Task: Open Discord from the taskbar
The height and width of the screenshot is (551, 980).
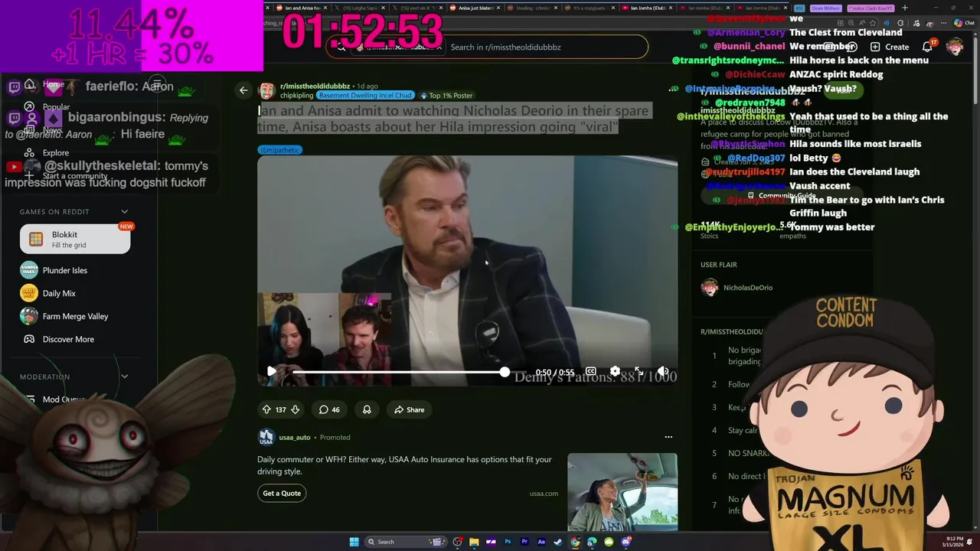Action: [627, 542]
